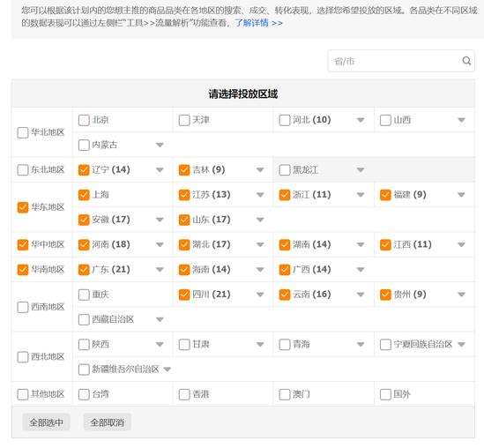Uncheck the 山东 (17) checkbox
Screen dimensions: 484x448
(184, 220)
